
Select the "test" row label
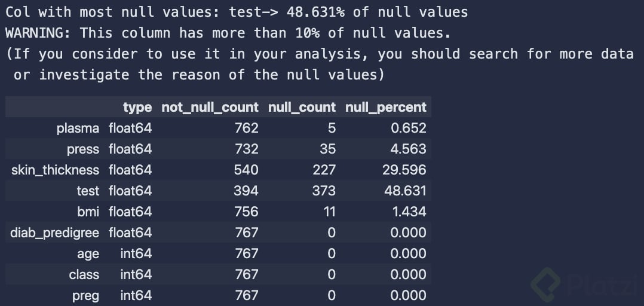click(88, 191)
